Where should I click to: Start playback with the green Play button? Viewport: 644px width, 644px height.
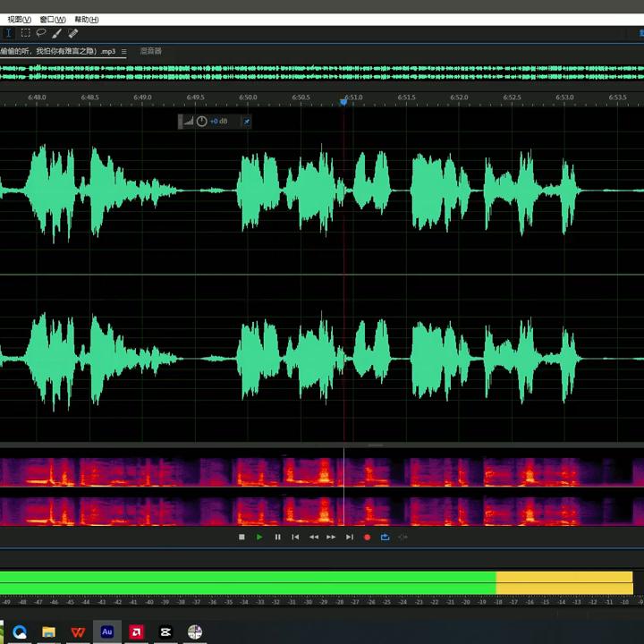point(259,537)
